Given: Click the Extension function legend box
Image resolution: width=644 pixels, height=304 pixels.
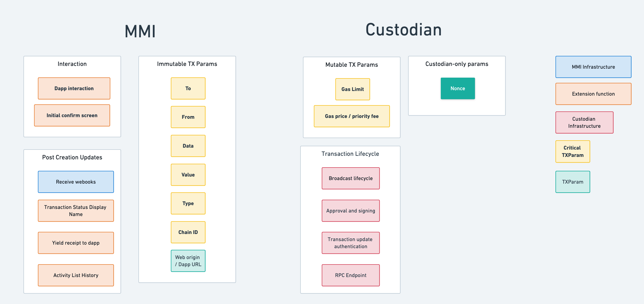Looking at the screenshot, I should (593, 94).
